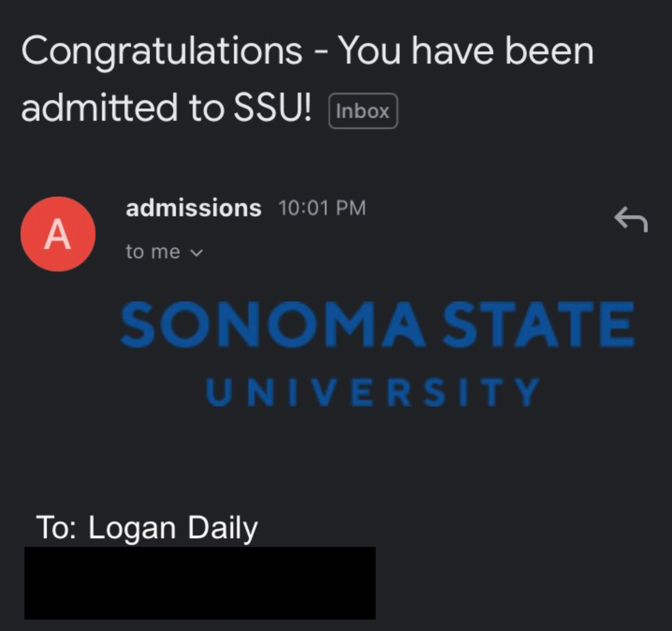Expand recipient details chevron beside "to me"

[x=197, y=253]
